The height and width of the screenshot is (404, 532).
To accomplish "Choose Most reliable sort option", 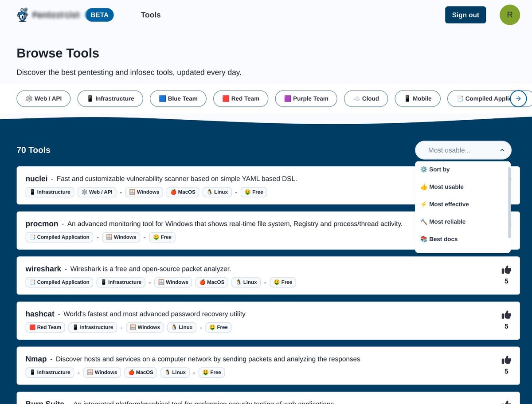I will click(462, 222).
